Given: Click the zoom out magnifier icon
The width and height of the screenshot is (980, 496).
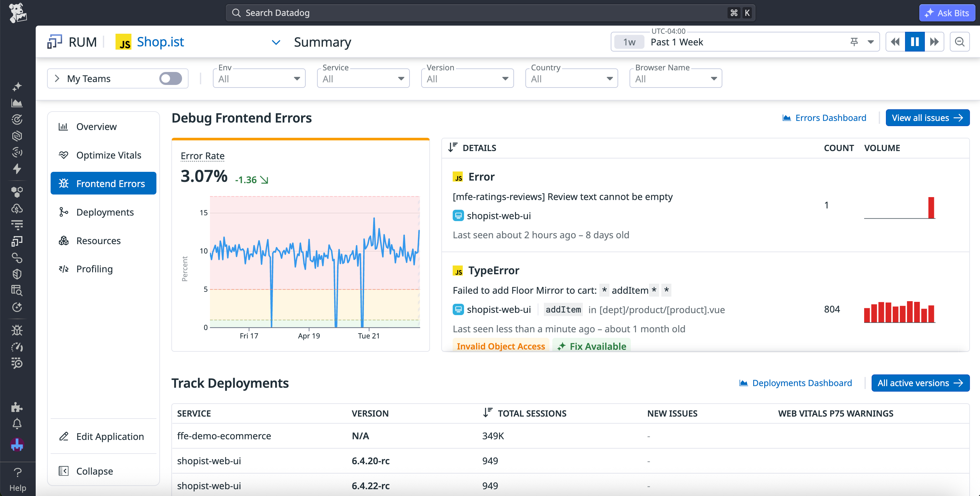Looking at the screenshot, I should [x=960, y=42].
